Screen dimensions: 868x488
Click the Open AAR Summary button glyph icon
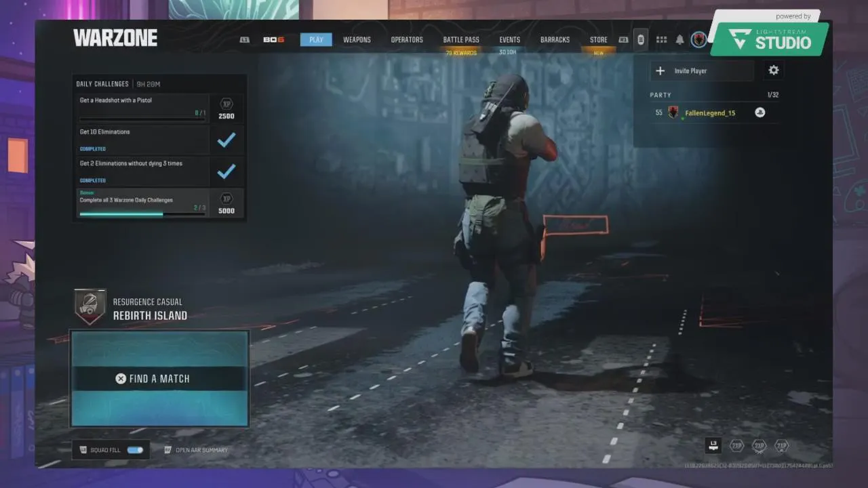[x=168, y=449]
